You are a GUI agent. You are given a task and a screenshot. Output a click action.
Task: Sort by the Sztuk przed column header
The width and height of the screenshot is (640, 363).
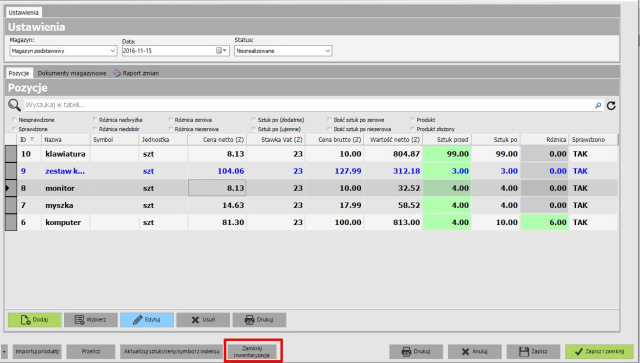tap(447, 140)
